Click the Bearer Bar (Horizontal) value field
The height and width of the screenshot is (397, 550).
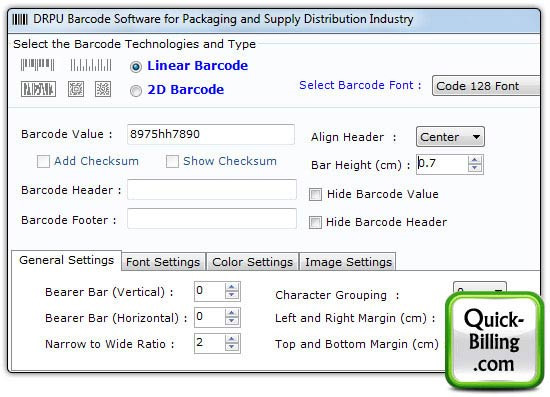click(x=210, y=317)
